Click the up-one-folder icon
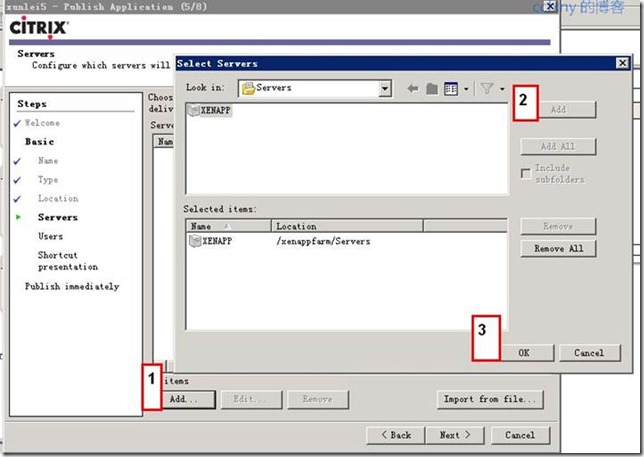Viewport: 644px width, 457px height. tap(432, 88)
